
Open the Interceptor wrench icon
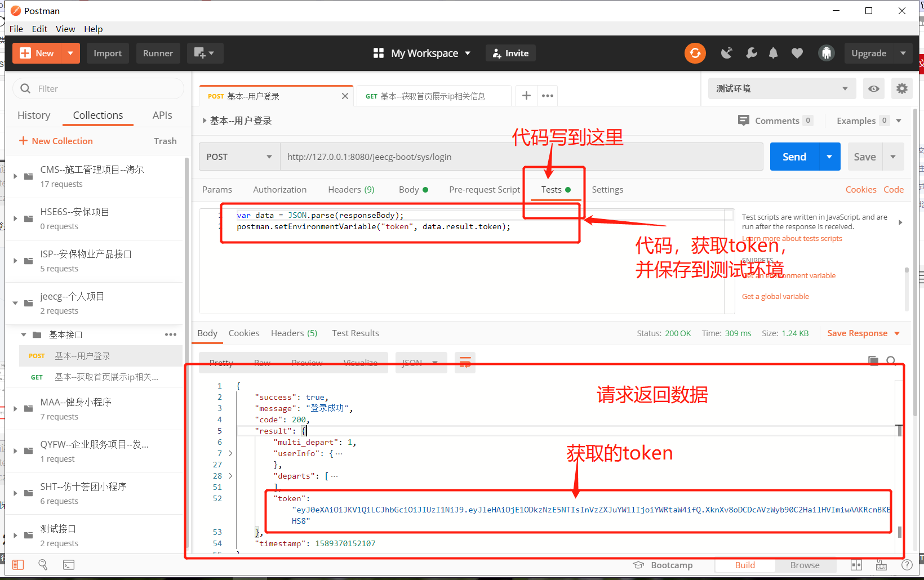(x=751, y=53)
